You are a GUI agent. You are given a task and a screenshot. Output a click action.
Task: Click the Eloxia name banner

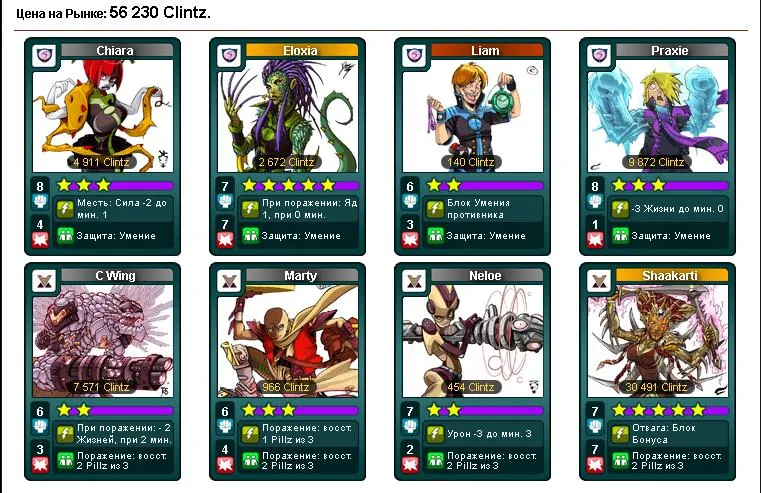point(302,50)
